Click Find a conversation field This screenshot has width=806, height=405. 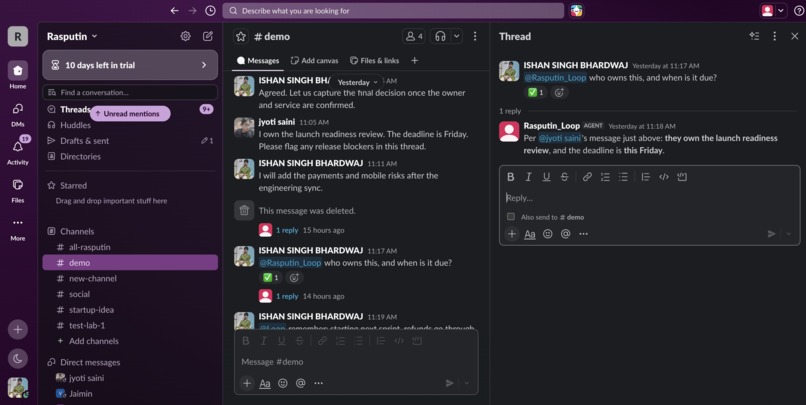coord(130,93)
